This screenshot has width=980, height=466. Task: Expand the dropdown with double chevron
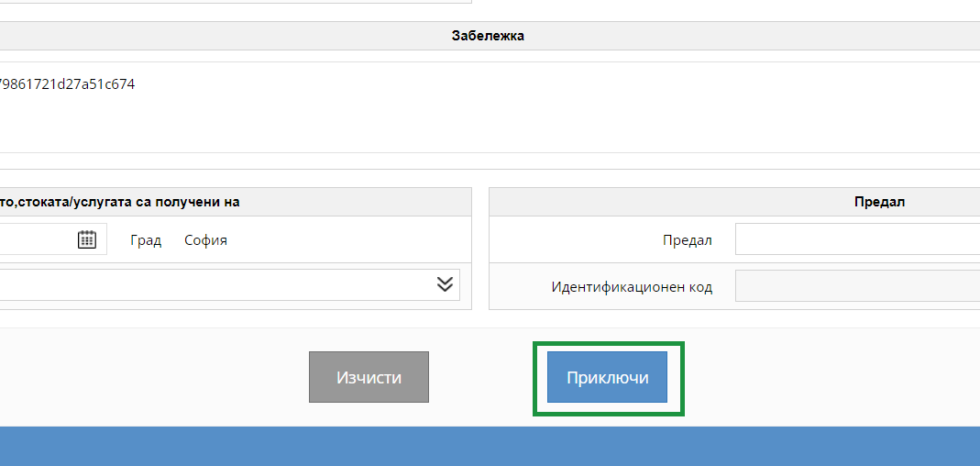click(x=445, y=284)
